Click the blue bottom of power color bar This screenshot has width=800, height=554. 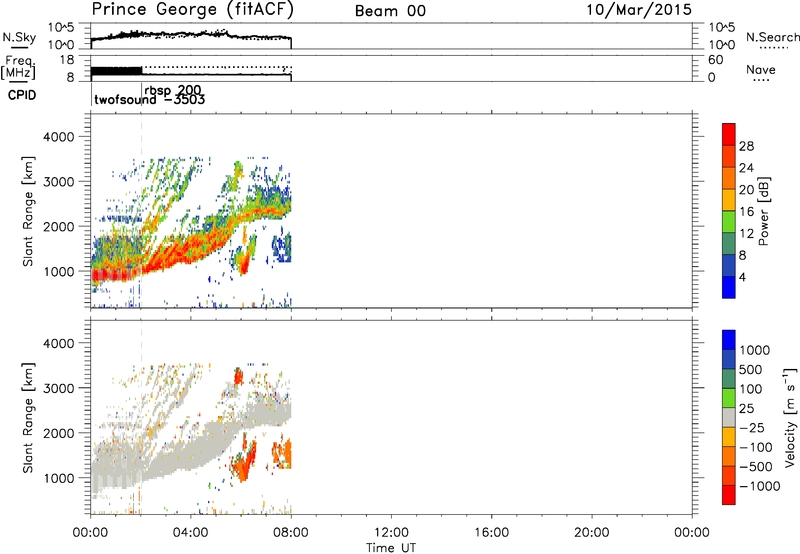[x=729, y=287]
